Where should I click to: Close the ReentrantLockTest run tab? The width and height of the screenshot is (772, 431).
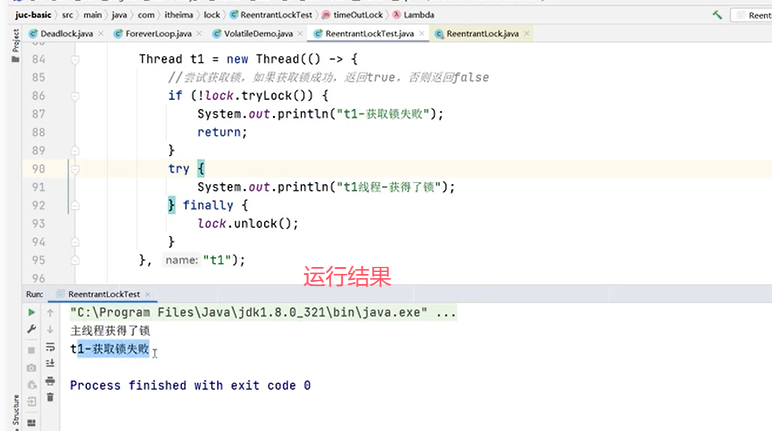point(148,295)
